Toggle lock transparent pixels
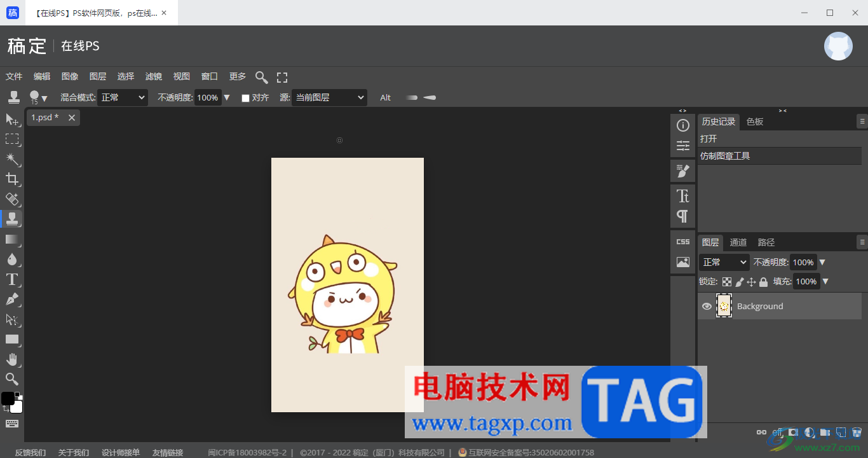Image resolution: width=868 pixels, height=458 pixels. coord(727,282)
